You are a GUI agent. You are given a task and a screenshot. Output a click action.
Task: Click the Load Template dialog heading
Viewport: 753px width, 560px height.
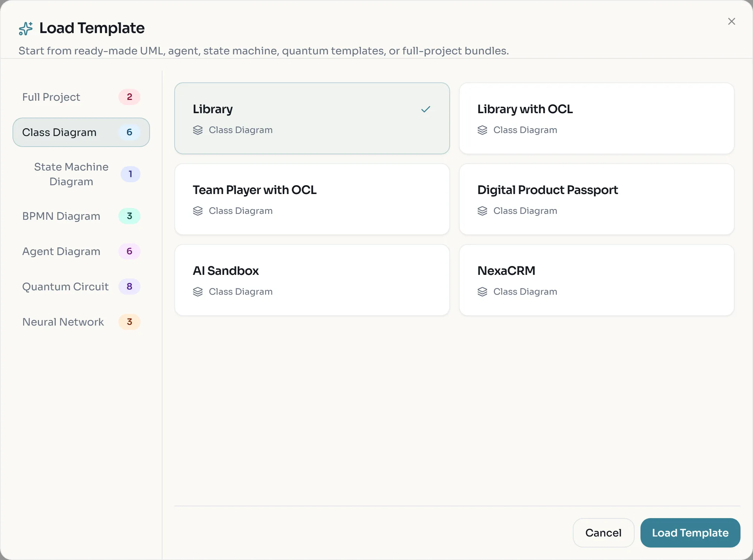tap(92, 28)
